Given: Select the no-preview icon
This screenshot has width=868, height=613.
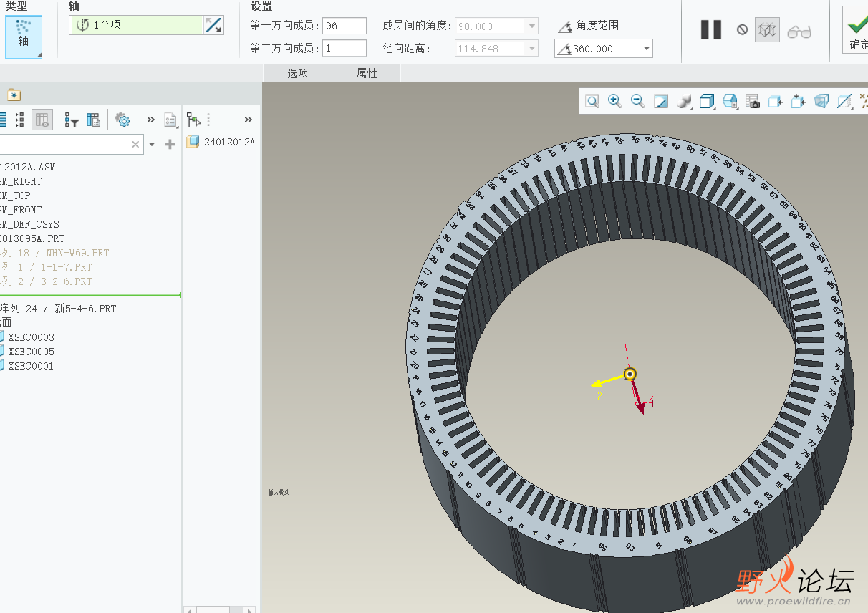Looking at the screenshot, I should pos(742,30).
